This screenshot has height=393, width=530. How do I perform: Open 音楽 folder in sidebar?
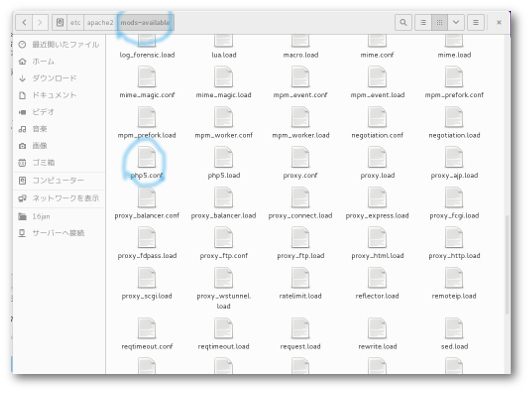coord(59,129)
